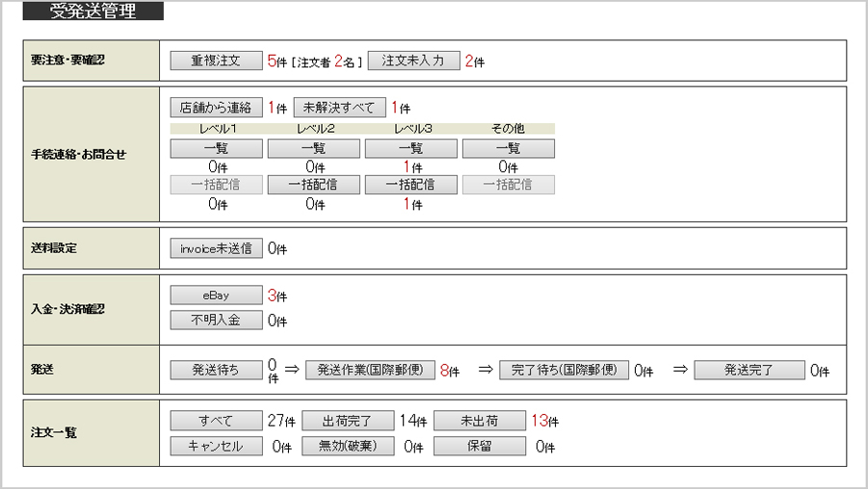
Task: Open the レベル1 一覧 list
Action: pos(216,148)
